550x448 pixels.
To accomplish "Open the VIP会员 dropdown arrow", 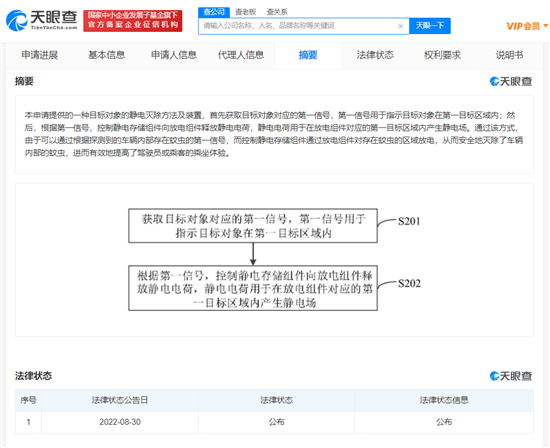I will pyautogui.click(x=545, y=26).
